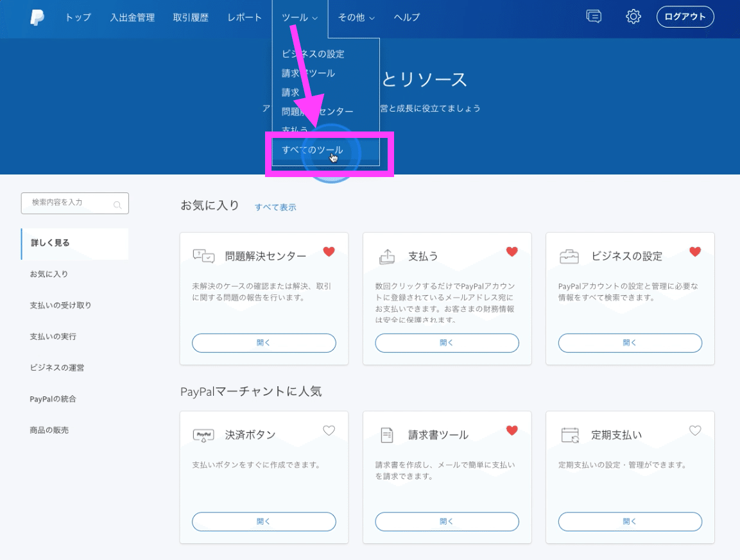
Task: Open 問題解決センター with 開く button
Action: tap(264, 343)
